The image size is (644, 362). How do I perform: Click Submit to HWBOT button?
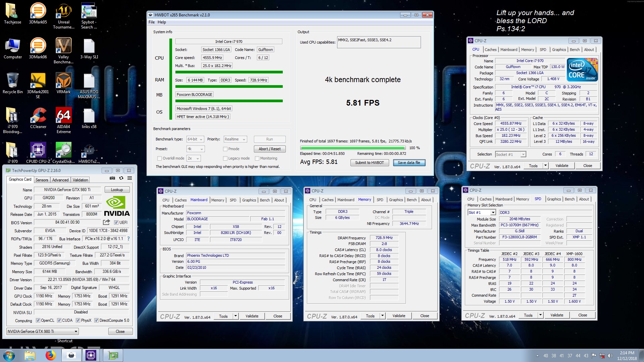370,163
